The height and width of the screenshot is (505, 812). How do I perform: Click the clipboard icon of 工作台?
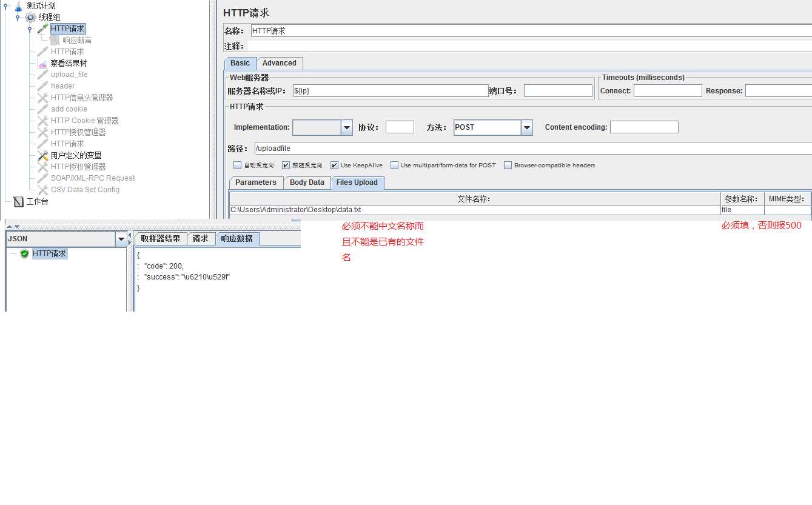point(18,201)
